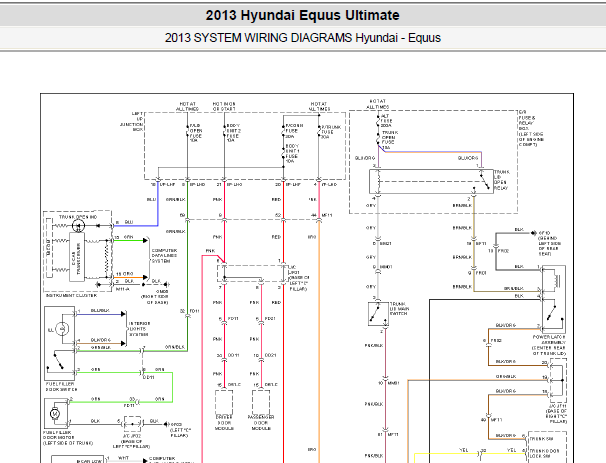Click the INSTRUMENT CLUSTER caption
The width and height of the screenshot is (606, 463).
coord(72,296)
